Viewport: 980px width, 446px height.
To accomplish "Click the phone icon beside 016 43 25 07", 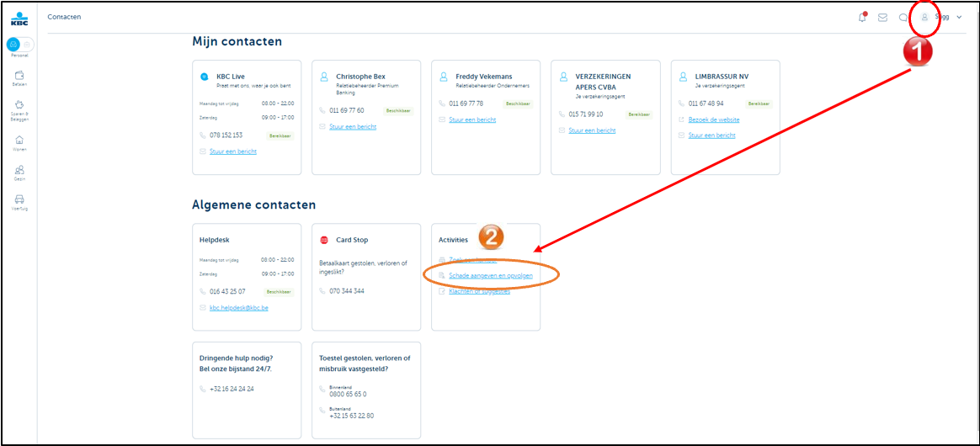I will click(x=203, y=292).
